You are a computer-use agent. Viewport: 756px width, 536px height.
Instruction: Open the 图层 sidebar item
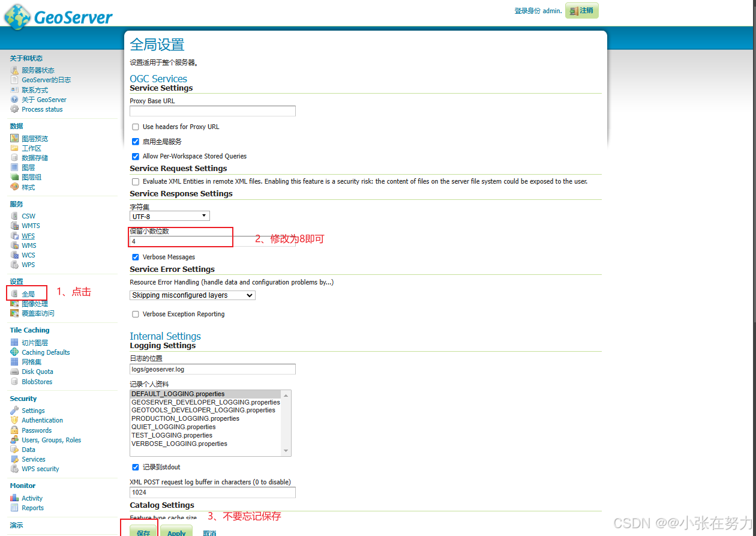pos(28,167)
